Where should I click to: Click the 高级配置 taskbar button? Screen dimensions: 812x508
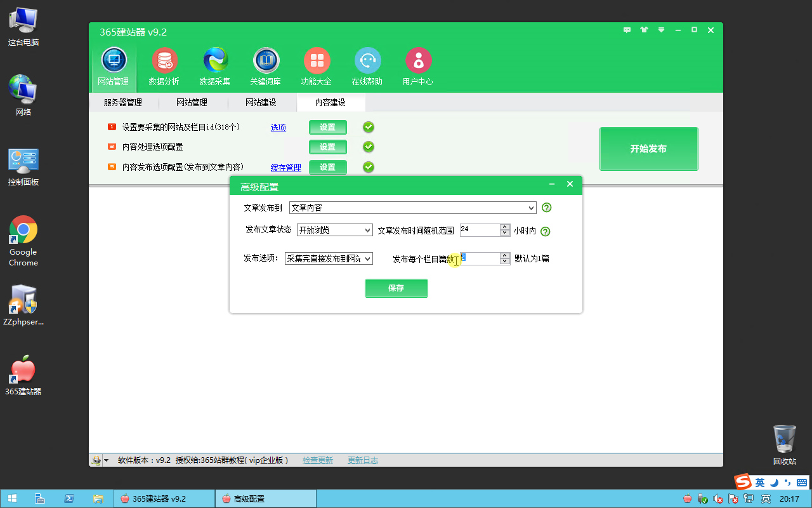coord(265,498)
